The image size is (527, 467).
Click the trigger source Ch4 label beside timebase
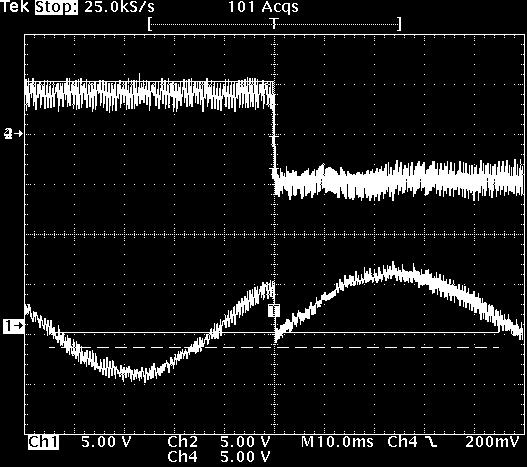403,442
